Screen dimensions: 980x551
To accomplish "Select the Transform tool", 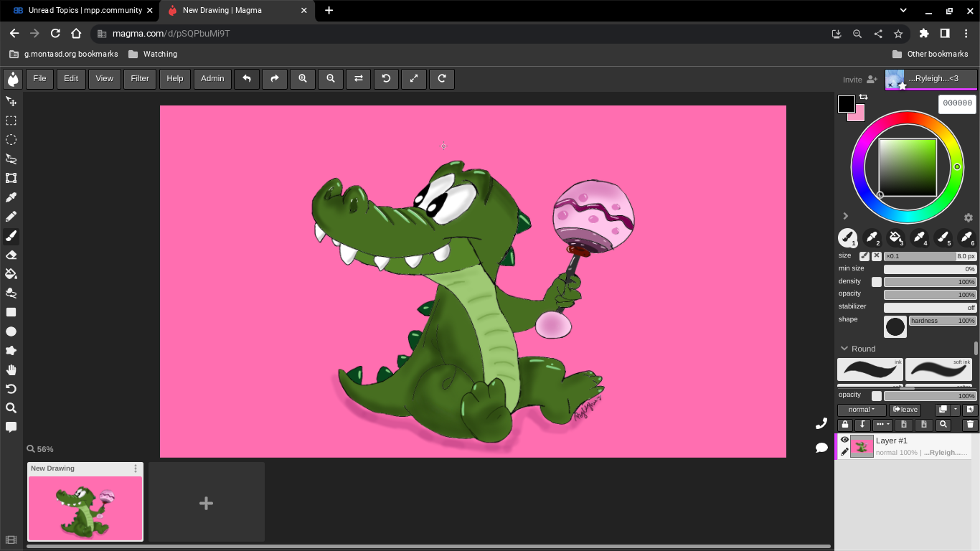I will click(x=11, y=178).
